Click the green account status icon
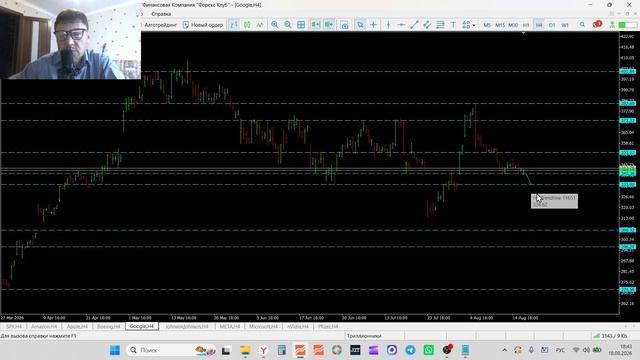This screenshot has height=360, width=640. pos(612,25)
